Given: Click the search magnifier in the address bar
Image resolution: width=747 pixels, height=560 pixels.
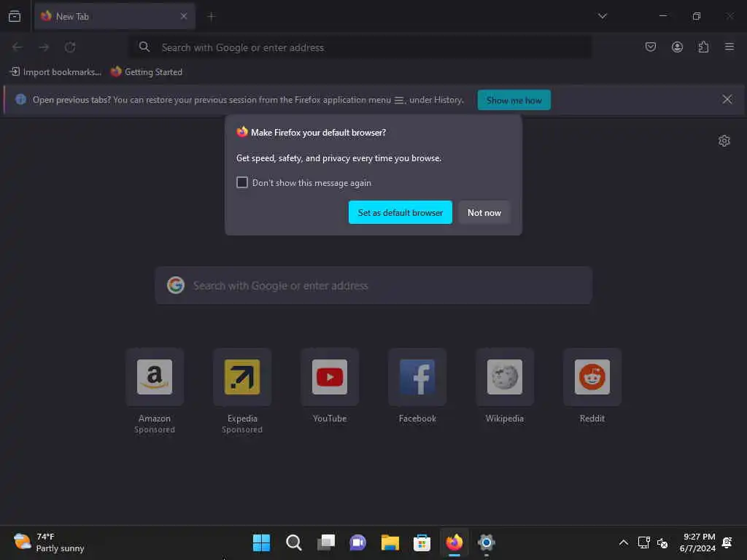Looking at the screenshot, I should [144, 47].
